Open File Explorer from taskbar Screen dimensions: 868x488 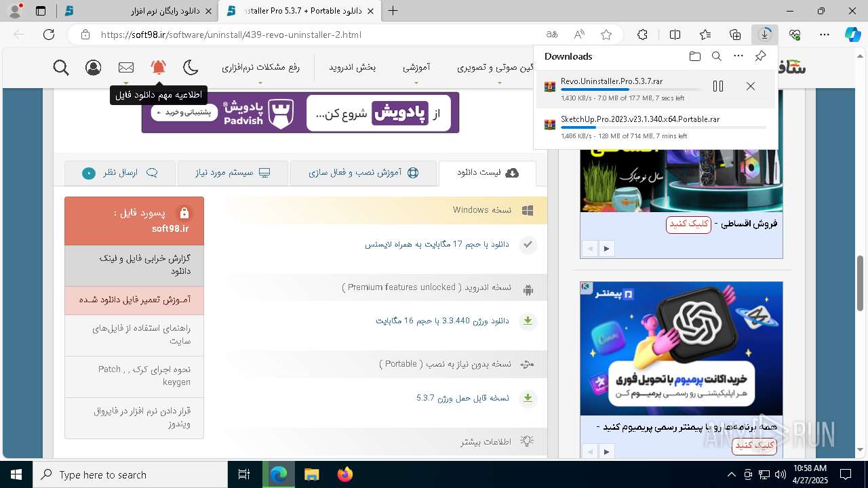(311, 474)
